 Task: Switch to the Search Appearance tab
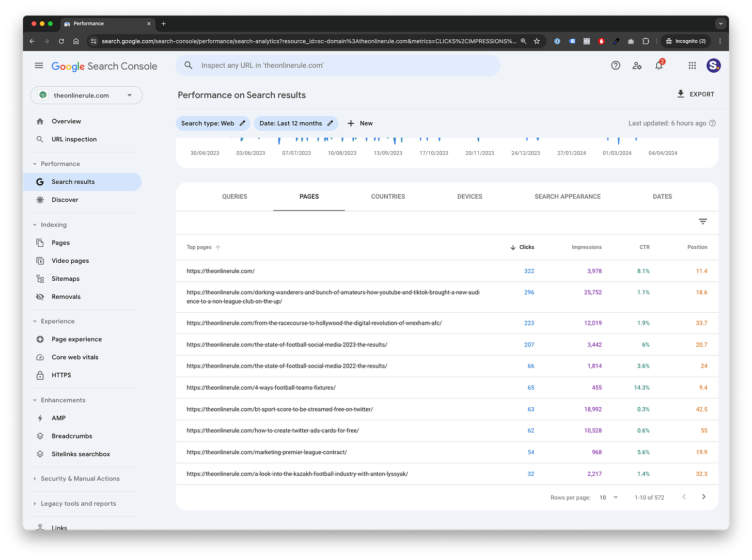[x=568, y=197]
